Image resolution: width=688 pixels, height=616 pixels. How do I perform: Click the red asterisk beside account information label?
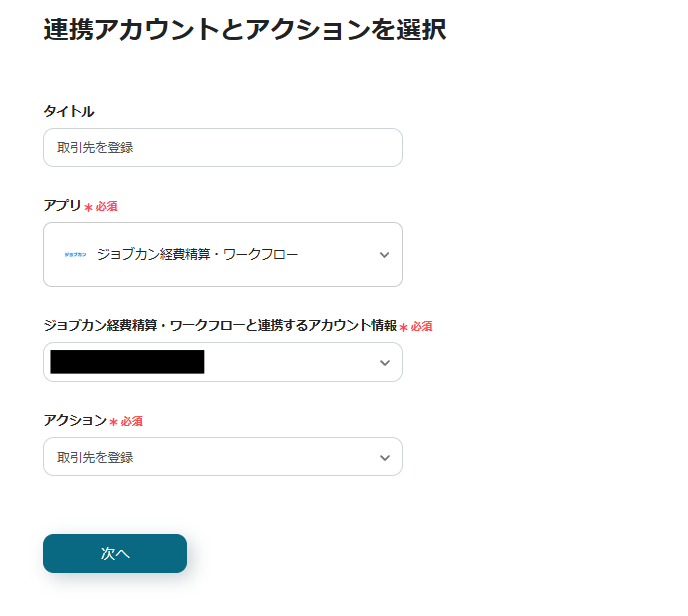point(403,327)
